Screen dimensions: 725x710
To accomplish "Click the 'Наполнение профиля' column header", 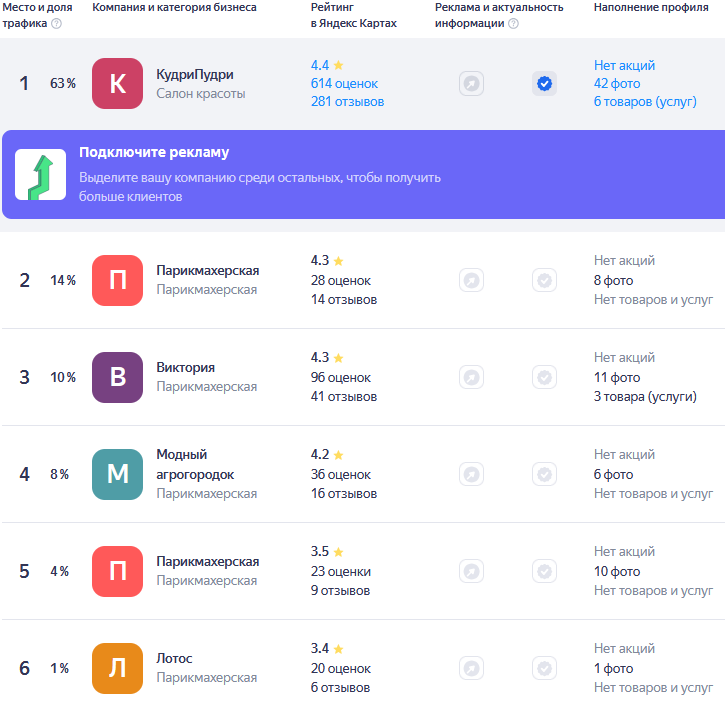I will tap(651, 7).
